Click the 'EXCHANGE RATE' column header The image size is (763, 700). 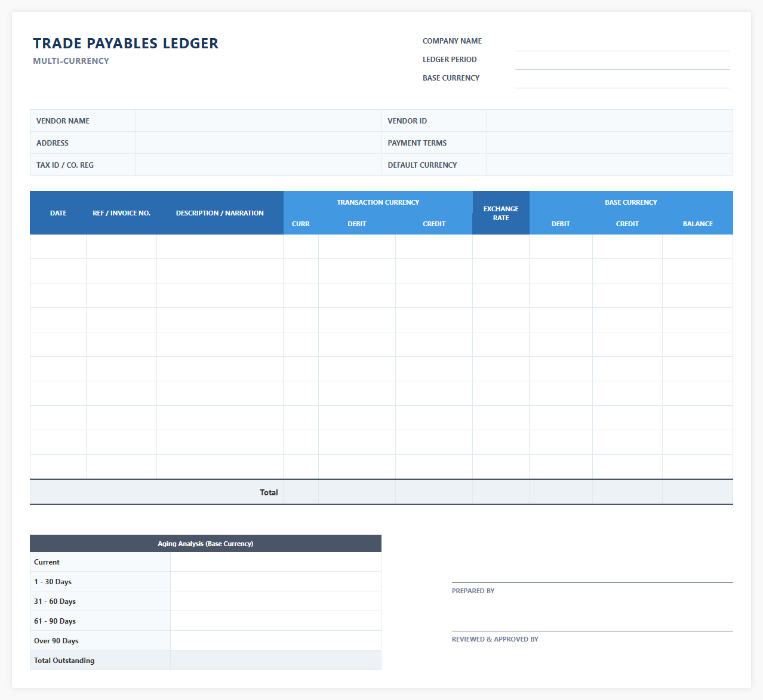click(x=501, y=213)
